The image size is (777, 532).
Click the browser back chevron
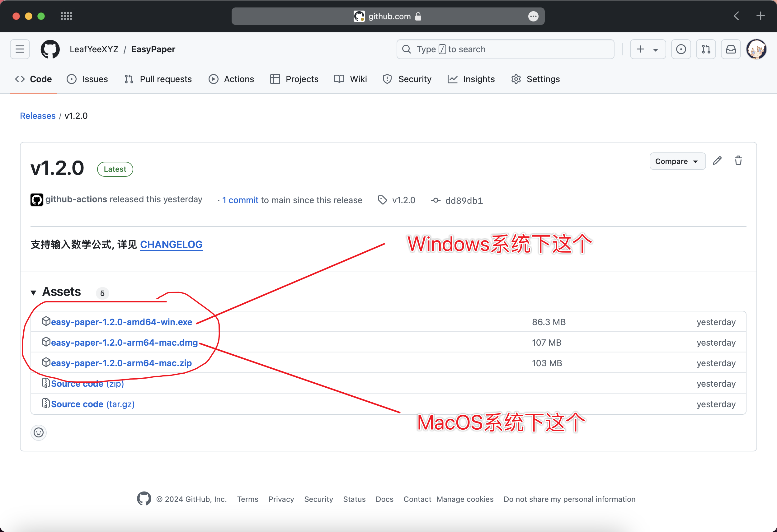tap(737, 16)
